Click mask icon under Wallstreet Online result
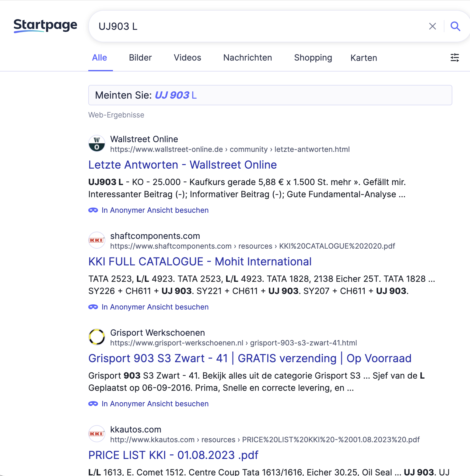This screenshot has height=476, width=470. 93,210
